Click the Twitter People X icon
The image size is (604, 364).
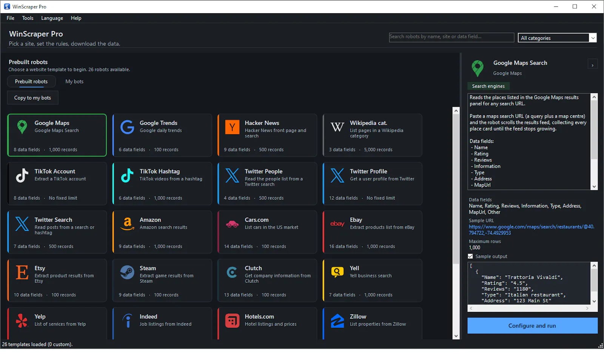click(x=232, y=176)
